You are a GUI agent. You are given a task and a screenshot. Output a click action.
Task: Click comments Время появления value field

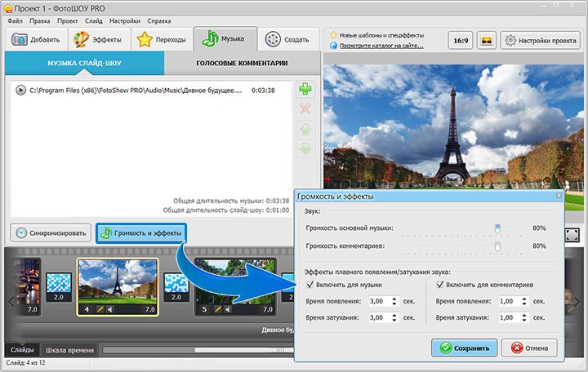click(x=509, y=301)
